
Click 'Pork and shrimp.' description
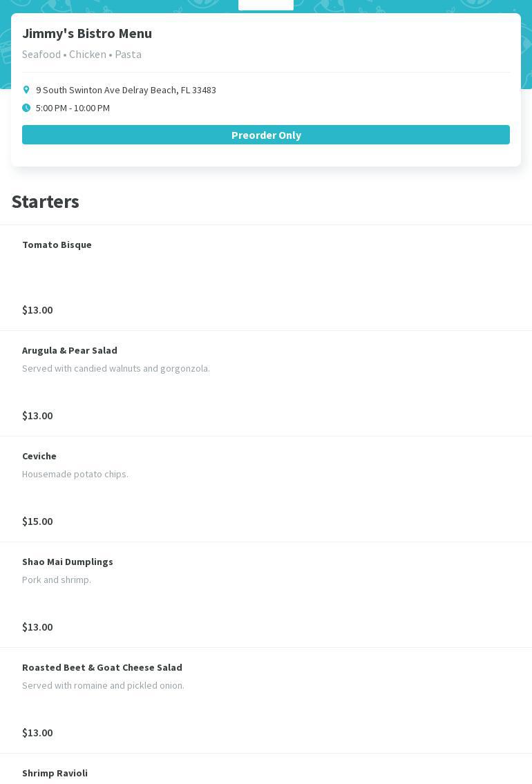[57, 580]
